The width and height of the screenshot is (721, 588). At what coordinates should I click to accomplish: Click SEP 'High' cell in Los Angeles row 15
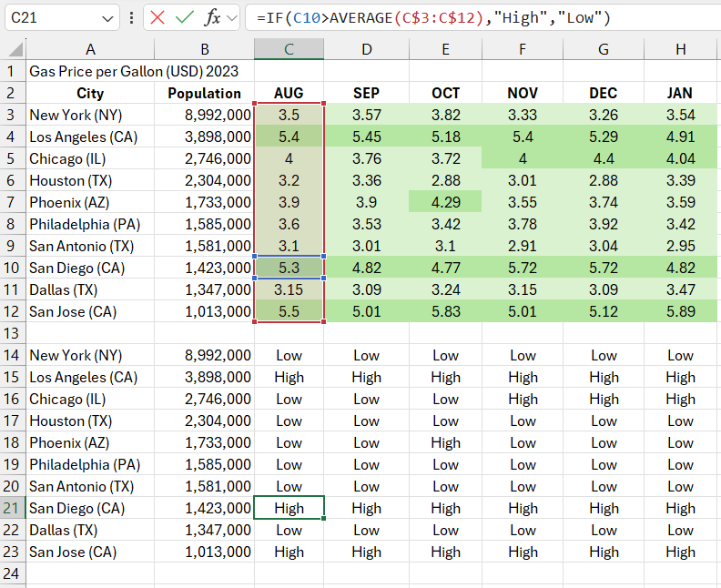[x=367, y=377]
